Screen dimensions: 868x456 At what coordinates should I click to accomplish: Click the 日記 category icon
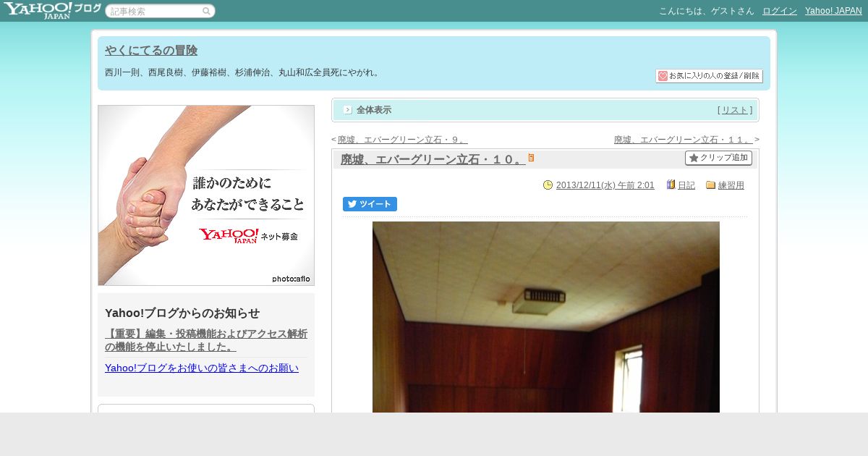[671, 185]
